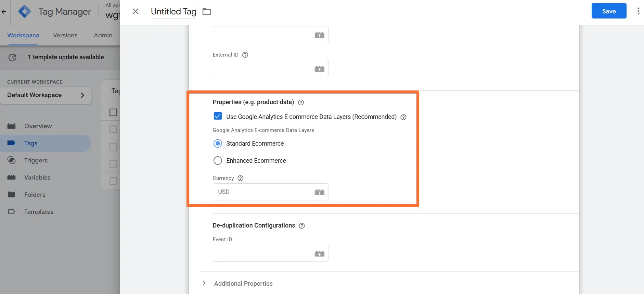
Task: Select Tags in the sidebar
Action: [x=46, y=143]
